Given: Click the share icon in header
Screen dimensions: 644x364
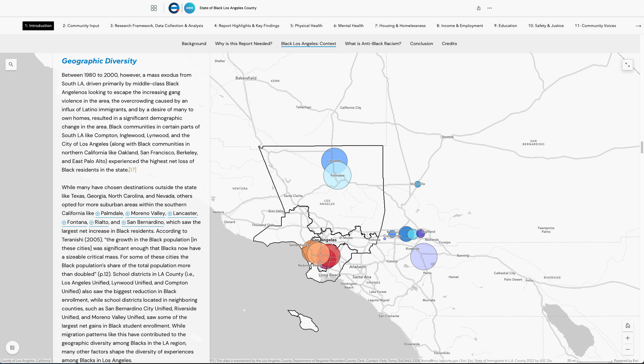Looking at the screenshot, I should coord(479,8).
